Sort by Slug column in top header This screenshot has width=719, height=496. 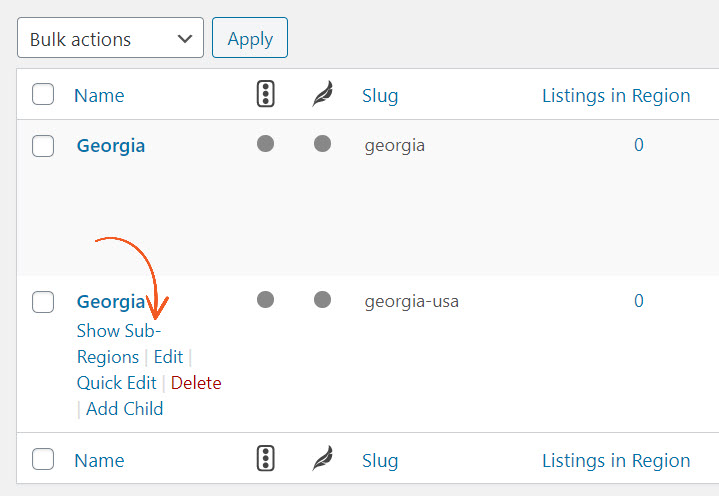[380, 96]
